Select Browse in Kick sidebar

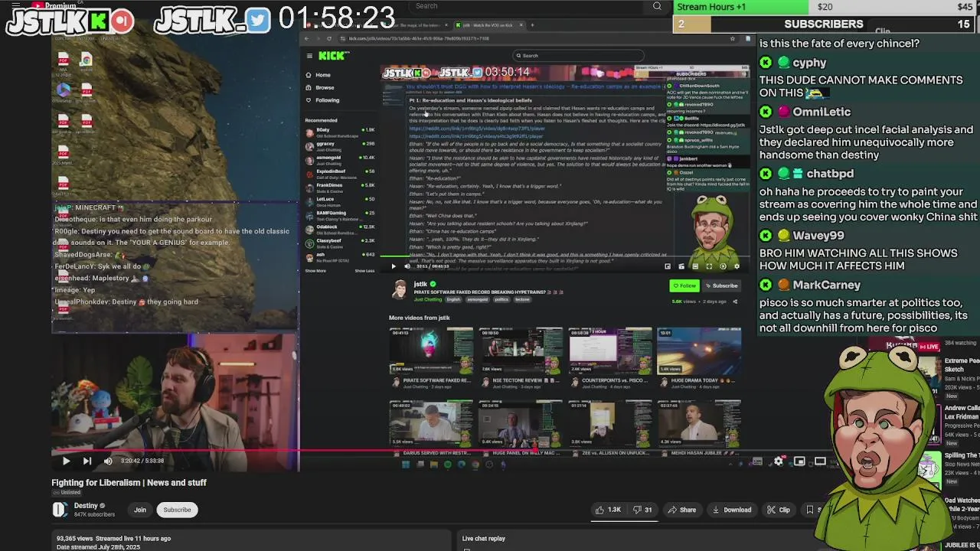tap(320, 87)
